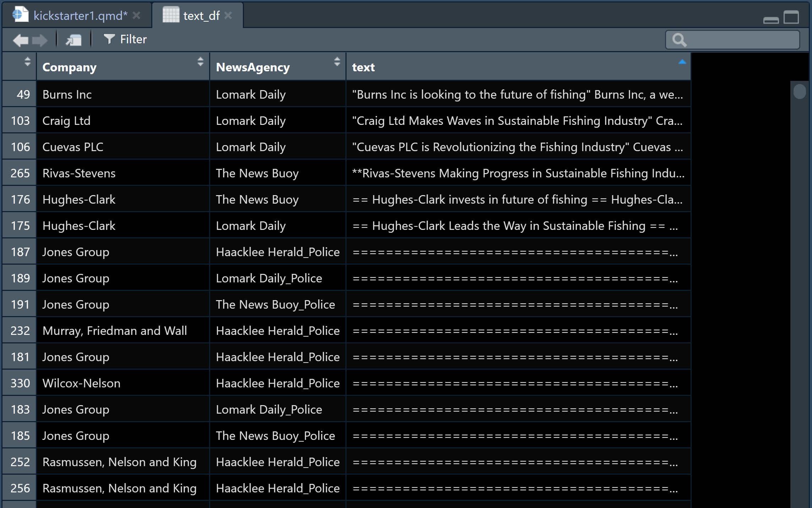Sort by Company column arrows

[200, 62]
